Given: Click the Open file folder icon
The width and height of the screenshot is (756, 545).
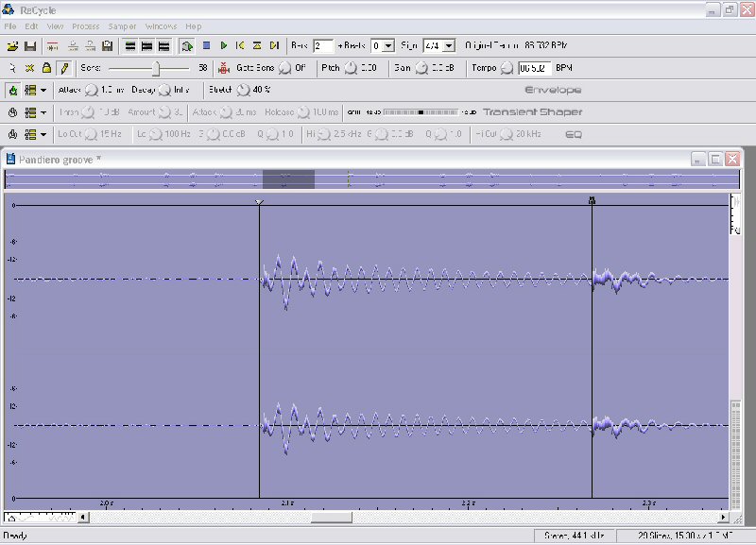Looking at the screenshot, I should (x=12, y=45).
